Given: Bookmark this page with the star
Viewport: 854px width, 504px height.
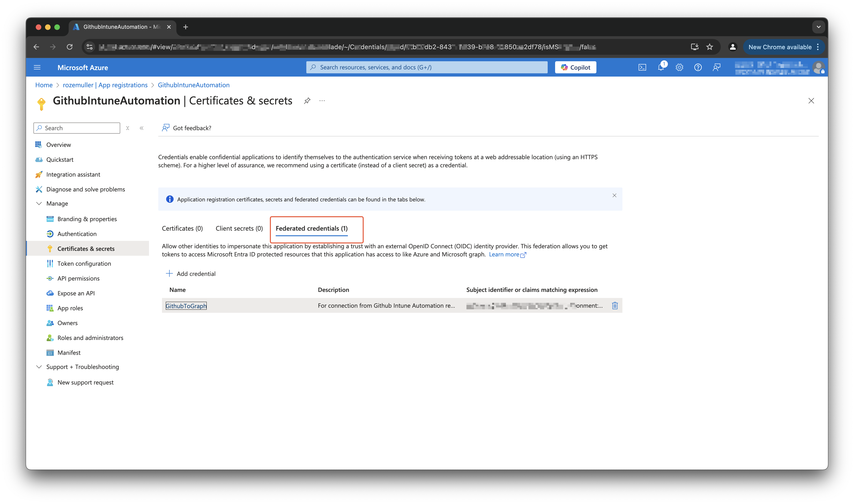Looking at the screenshot, I should [710, 47].
